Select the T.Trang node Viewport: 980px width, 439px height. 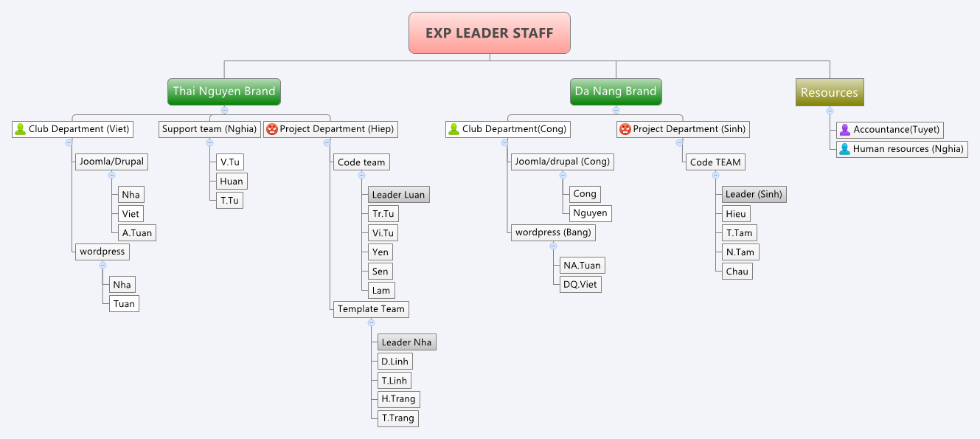click(398, 418)
